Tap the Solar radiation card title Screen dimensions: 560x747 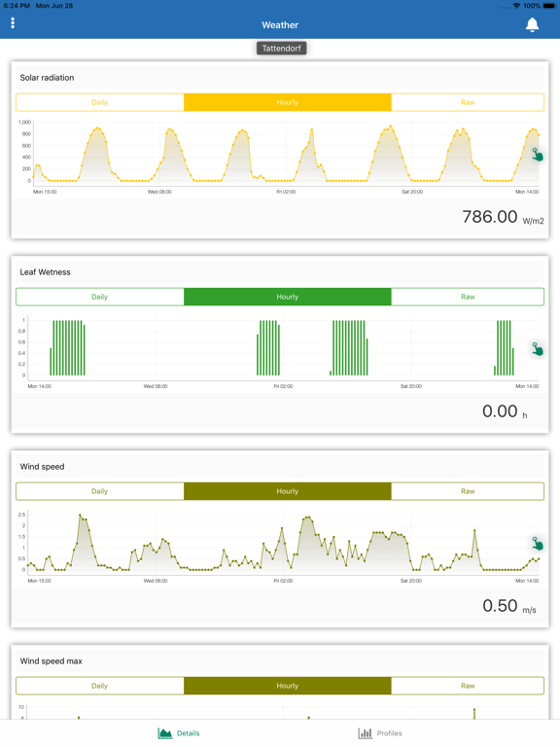point(47,78)
